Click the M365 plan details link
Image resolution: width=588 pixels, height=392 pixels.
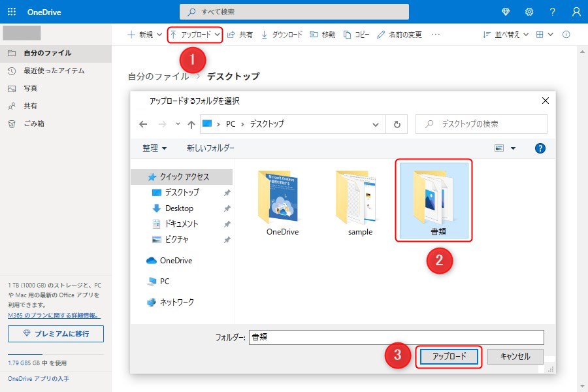coord(54,315)
